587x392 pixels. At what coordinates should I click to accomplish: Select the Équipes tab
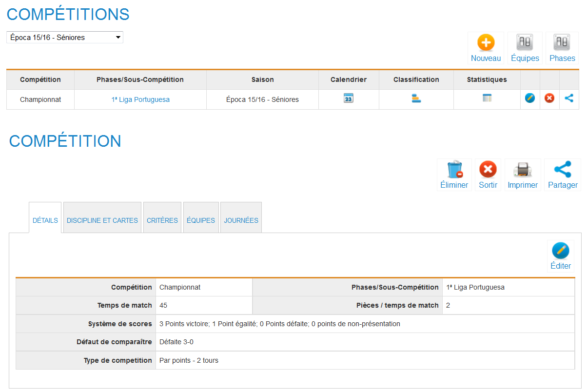[x=201, y=220]
